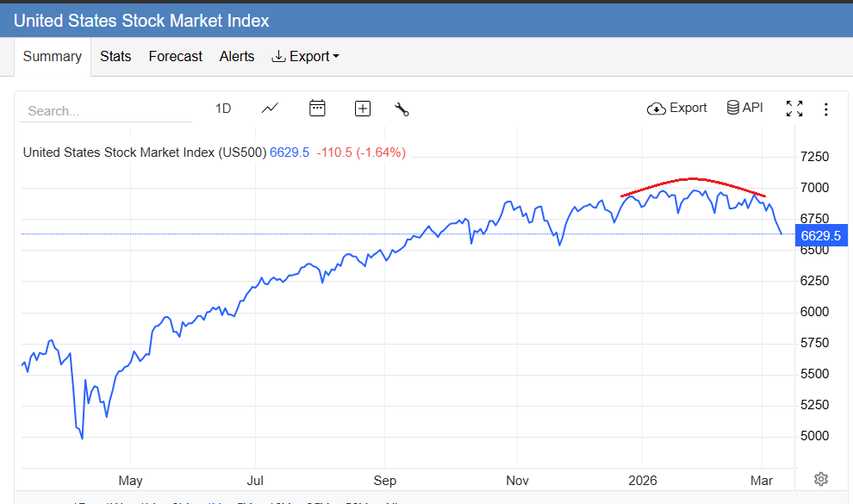Click the 5000 price axis label
853x504 pixels.
(x=814, y=436)
